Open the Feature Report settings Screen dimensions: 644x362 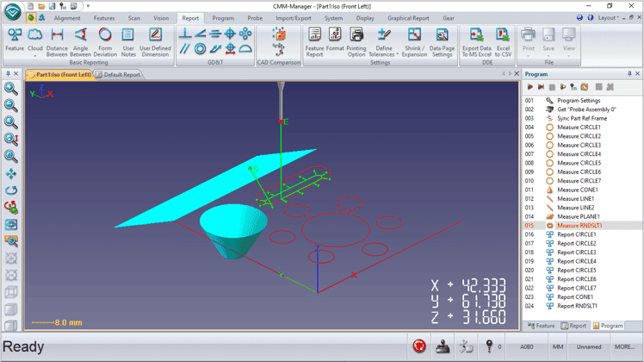point(314,42)
